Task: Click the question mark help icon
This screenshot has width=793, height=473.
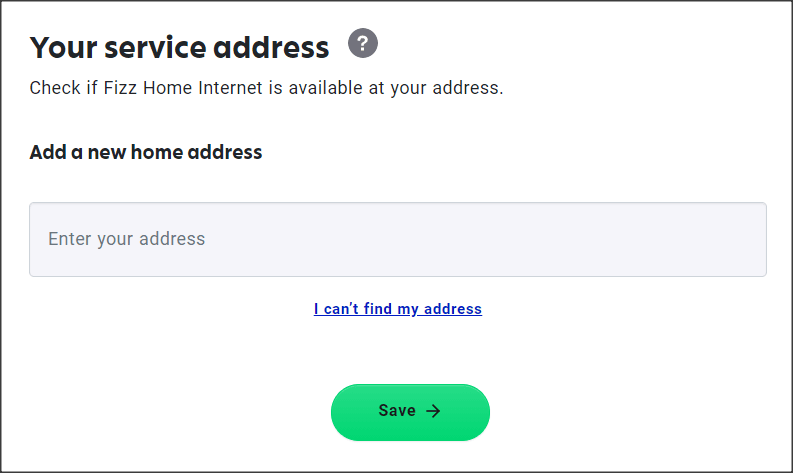Action: point(363,44)
